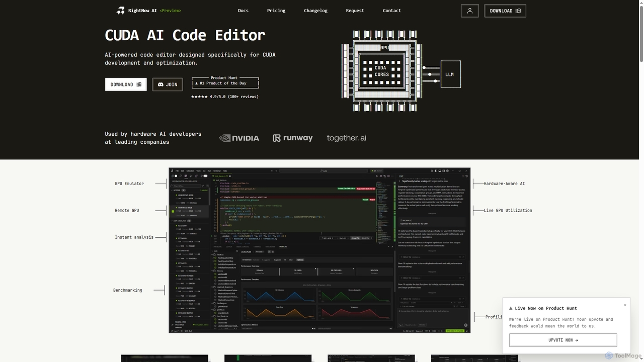Open the Request nav link
The width and height of the screenshot is (644, 362).
tap(355, 11)
